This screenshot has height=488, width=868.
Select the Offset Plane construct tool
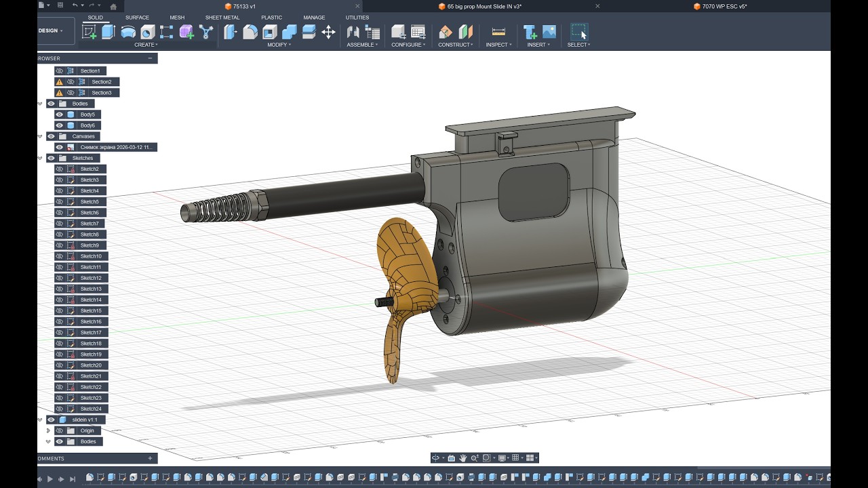(x=446, y=32)
